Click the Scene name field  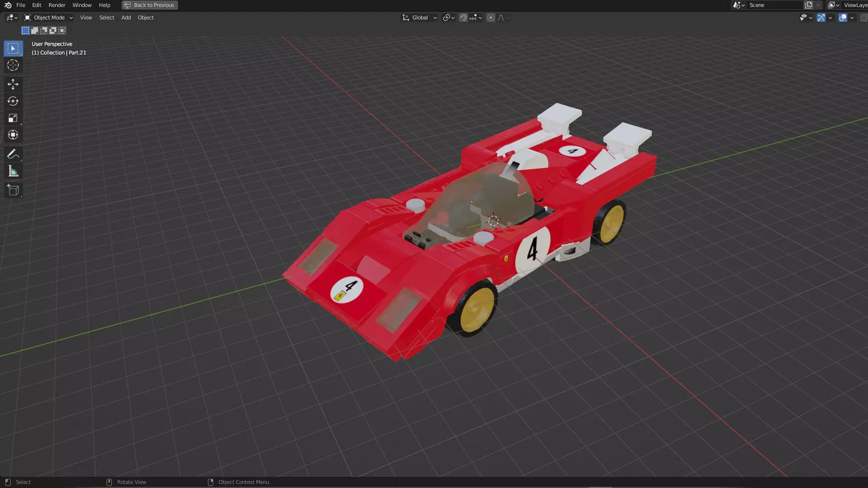click(x=775, y=5)
